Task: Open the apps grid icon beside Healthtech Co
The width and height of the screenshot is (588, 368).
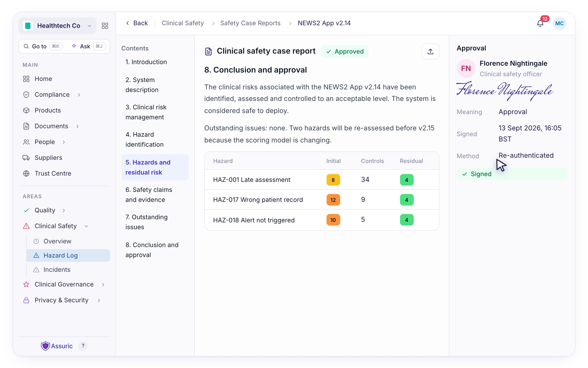Action: pos(105,26)
